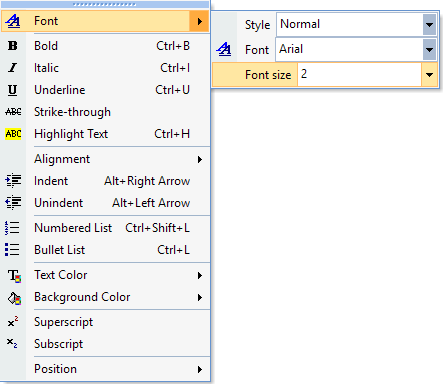
Task: Click the Bold B icon
Action: coord(13,46)
